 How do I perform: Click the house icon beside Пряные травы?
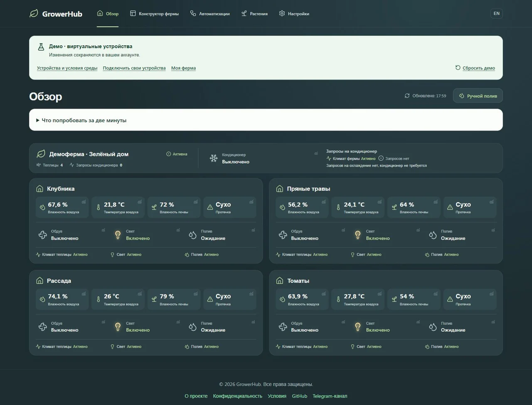click(x=280, y=189)
